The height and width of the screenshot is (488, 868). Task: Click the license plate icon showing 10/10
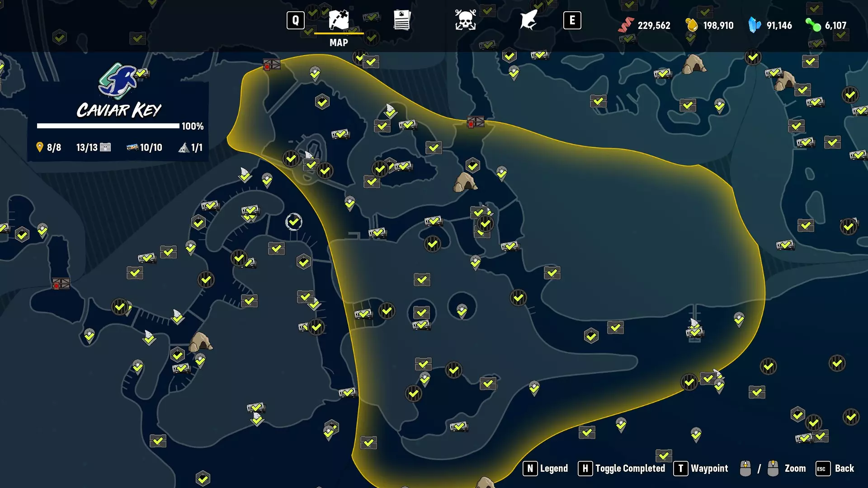132,147
